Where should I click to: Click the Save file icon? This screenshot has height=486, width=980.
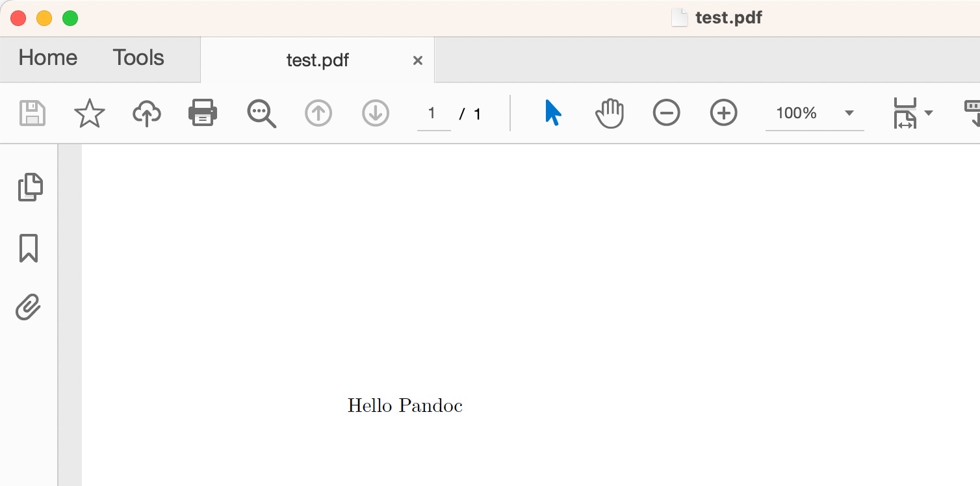tap(32, 114)
